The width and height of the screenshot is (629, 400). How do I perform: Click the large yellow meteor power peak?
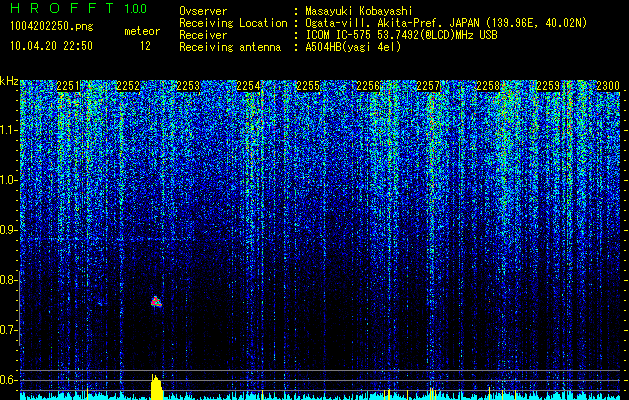(x=157, y=387)
